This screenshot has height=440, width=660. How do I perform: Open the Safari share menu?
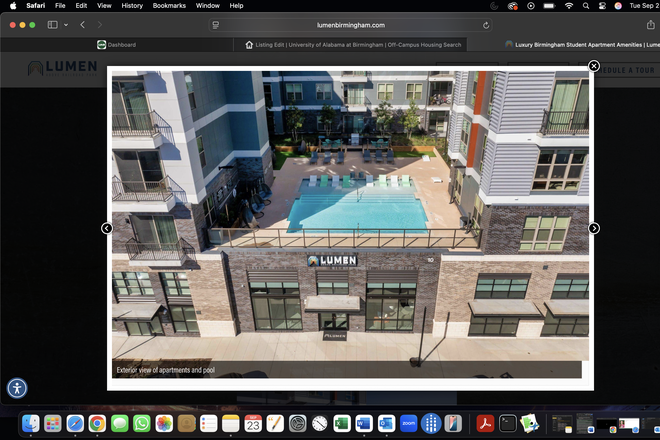(x=650, y=25)
